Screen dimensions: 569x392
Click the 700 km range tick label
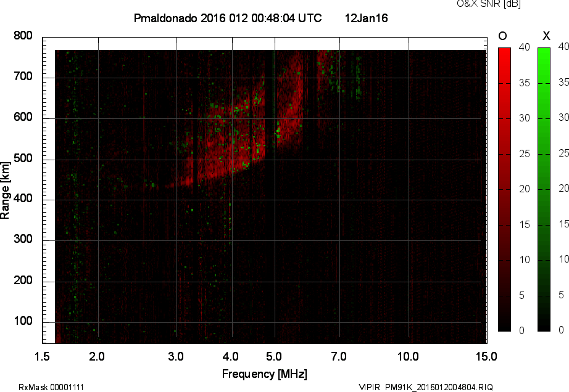[x=23, y=76]
